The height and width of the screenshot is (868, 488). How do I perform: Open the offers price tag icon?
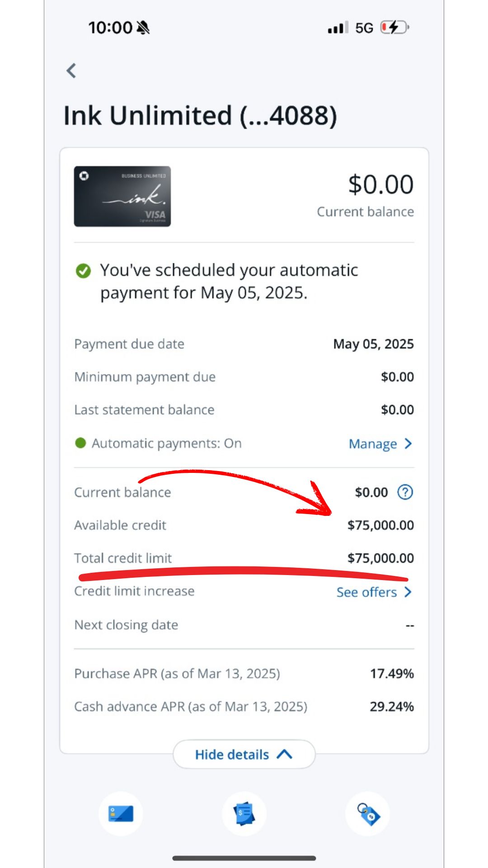pos(367,814)
